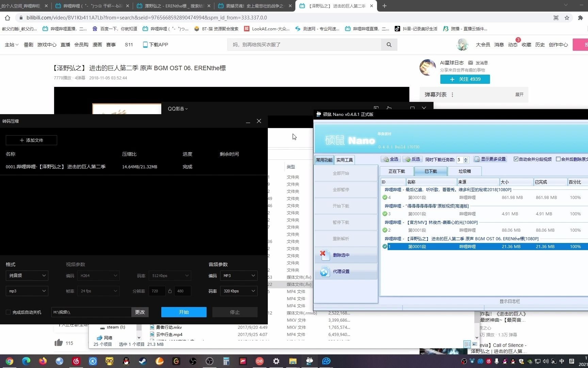588x368 pixels.
Task: Click the message envelope icon 发消息
Action: click(x=471, y=63)
